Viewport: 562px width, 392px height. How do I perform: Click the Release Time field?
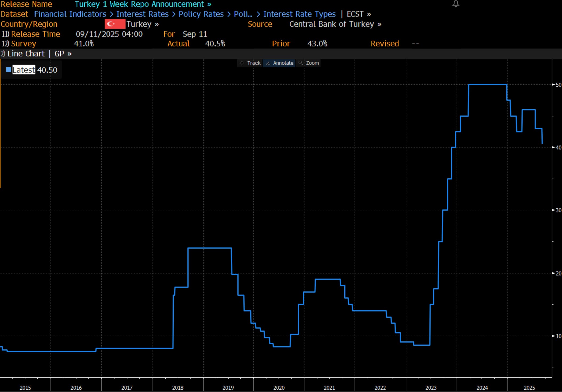click(35, 34)
